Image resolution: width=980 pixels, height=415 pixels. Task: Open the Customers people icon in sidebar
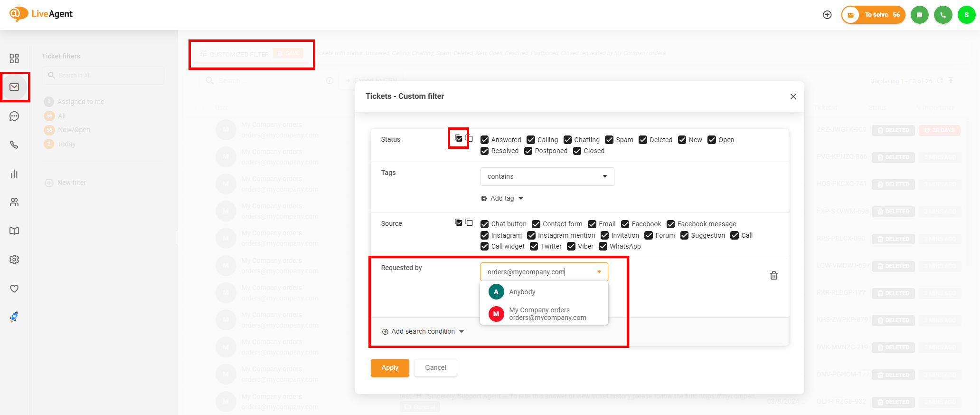(x=14, y=202)
